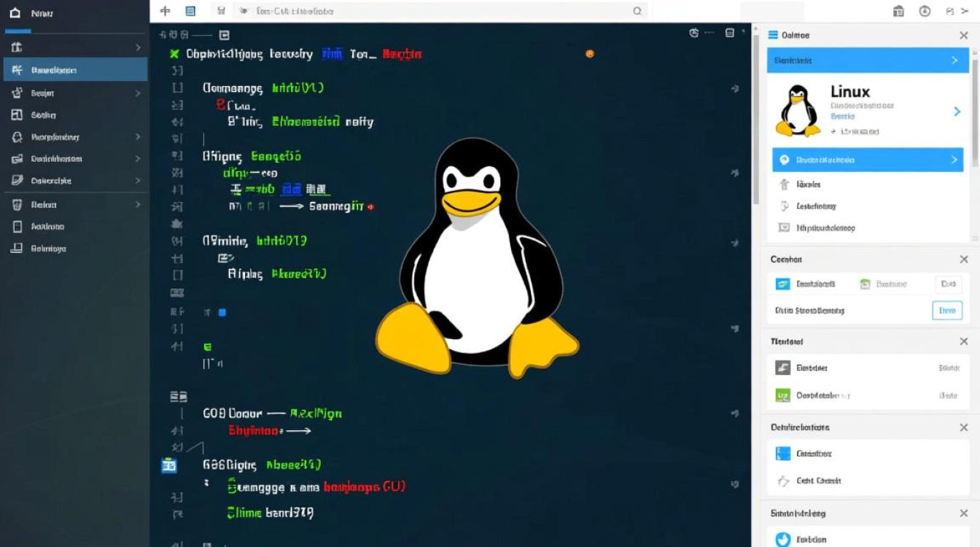
Task: Open the hamburger menu in the right panel header
Action: tap(771, 34)
